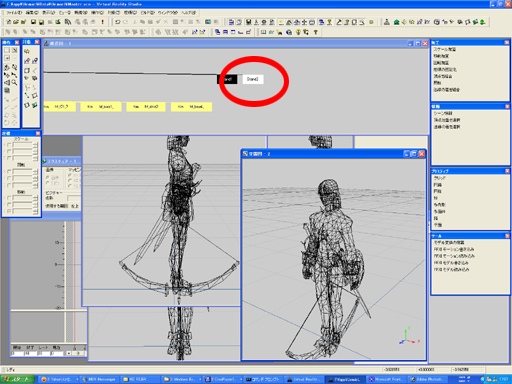Click the cross-marked box tool in 操作 palette
512x384 pixels.
[x=14, y=50]
